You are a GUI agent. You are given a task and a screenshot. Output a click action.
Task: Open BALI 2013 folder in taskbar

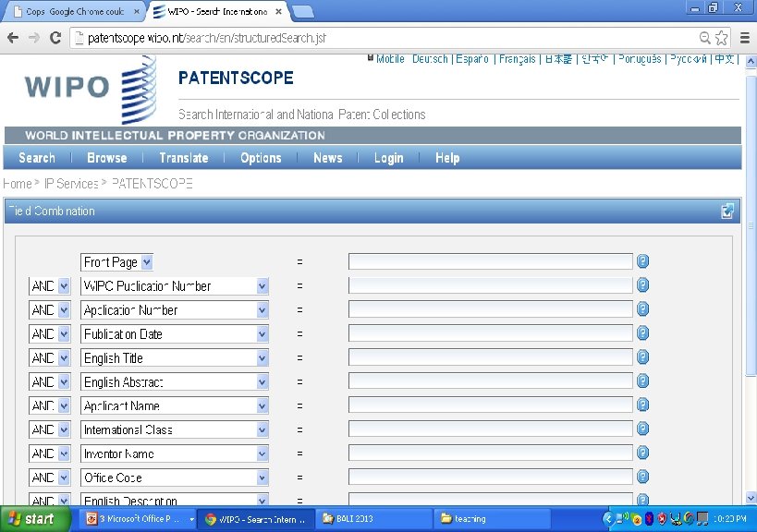[x=373, y=519]
